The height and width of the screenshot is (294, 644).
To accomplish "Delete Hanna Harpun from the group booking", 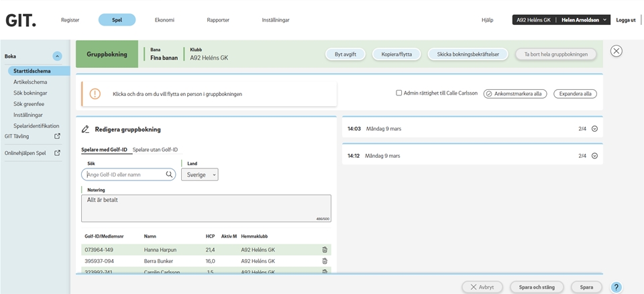I will [325, 250].
